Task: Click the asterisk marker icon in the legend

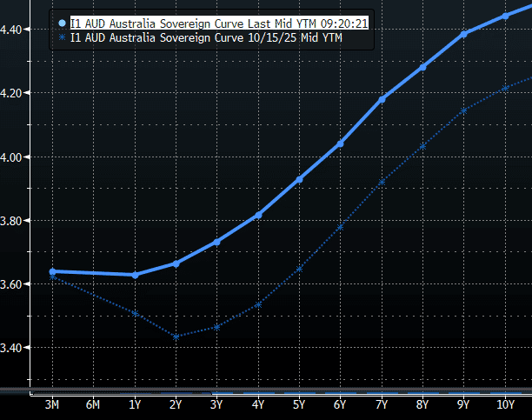Action: 61,40
